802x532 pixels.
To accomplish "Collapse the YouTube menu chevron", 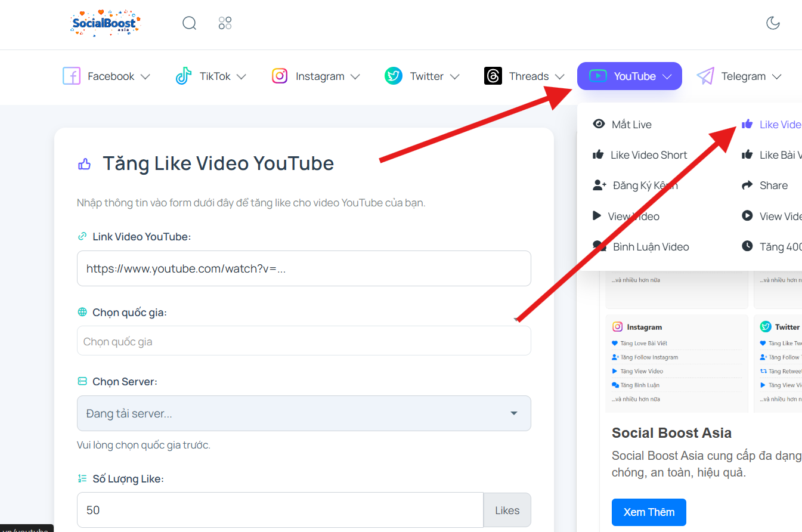I will (x=667, y=77).
